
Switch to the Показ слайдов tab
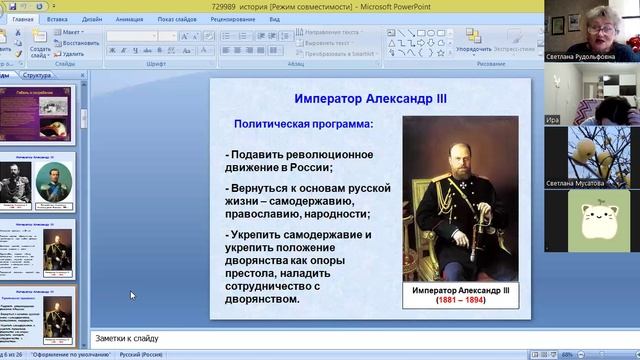[x=177, y=19]
